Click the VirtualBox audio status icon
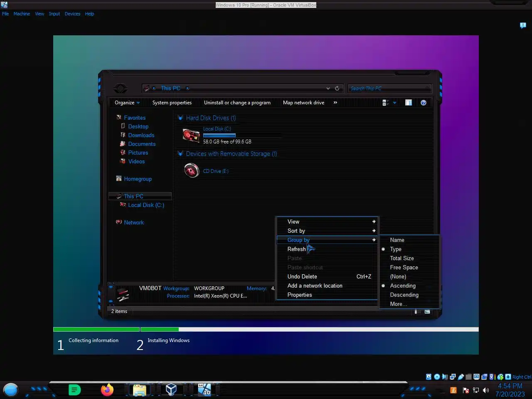The height and width of the screenshot is (399, 532). (x=445, y=377)
